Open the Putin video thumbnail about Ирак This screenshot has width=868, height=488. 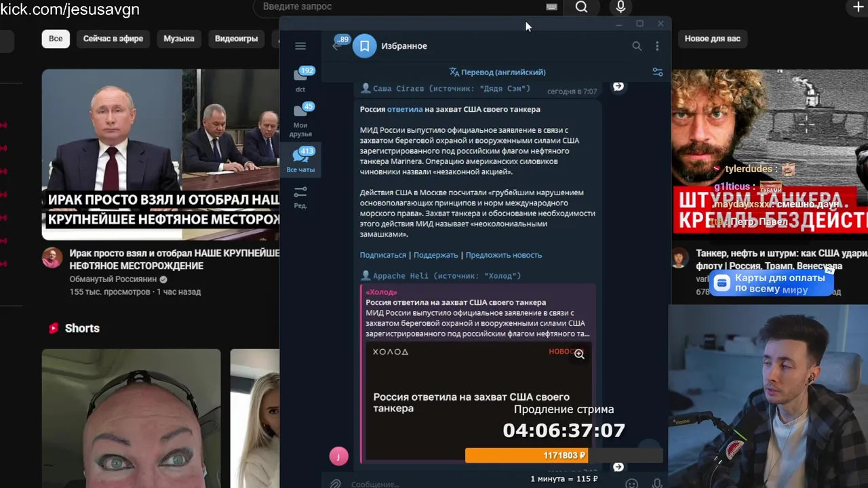(x=161, y=155)
